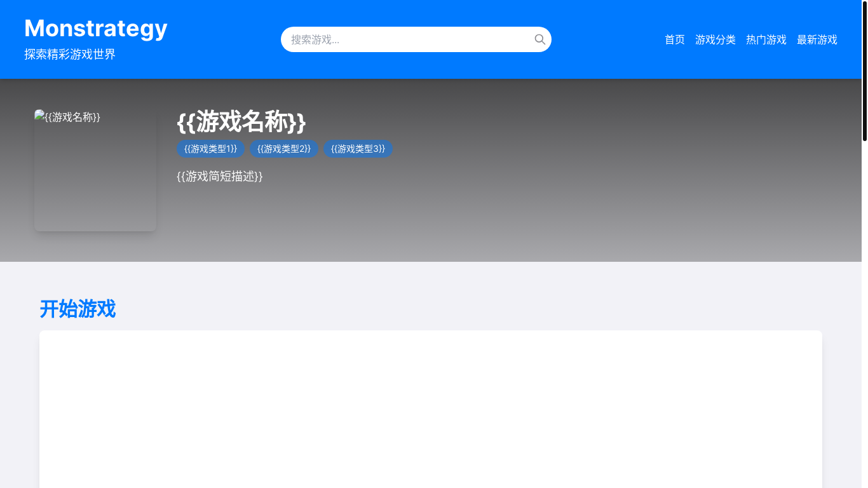This screenshot has width=868, height=488.
Task: Click the scrollbar track below the thumb
Action: [864, 318]
